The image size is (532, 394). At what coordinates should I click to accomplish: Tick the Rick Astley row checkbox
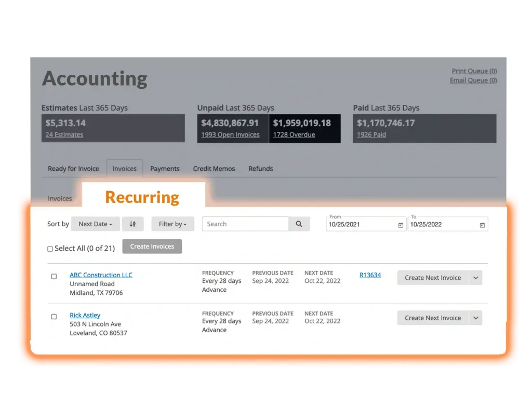click(x=54, y=316)
